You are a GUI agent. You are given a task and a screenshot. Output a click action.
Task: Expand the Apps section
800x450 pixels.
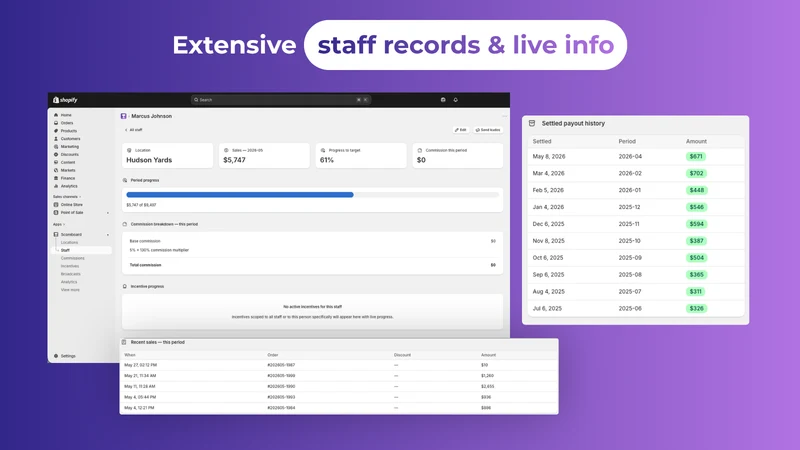tap(59, 224)
